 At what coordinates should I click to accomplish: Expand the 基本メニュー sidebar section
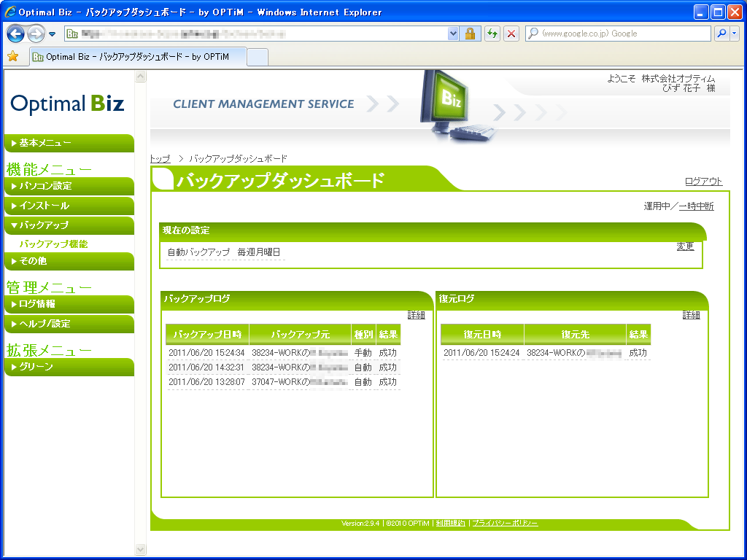68,143
